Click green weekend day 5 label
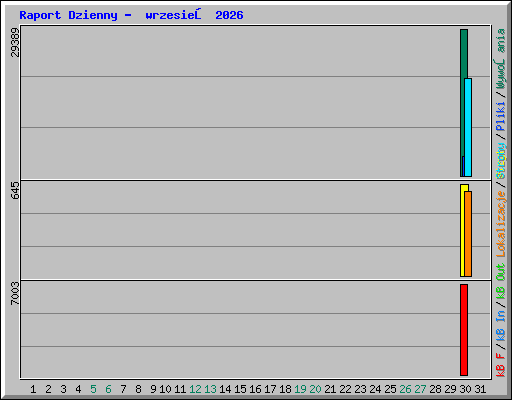Image resolution: width=512 pixels, height=400 pixels. (x=93, y=389)
